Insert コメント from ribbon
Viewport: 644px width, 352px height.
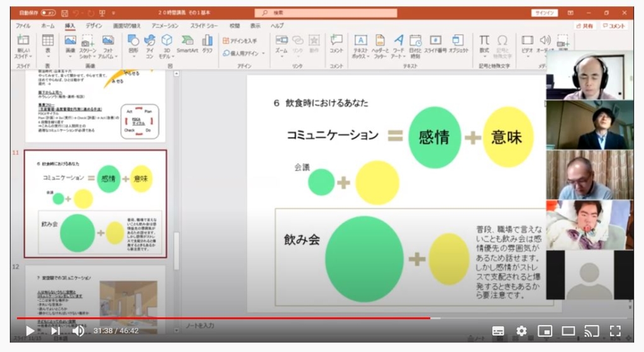pos(336,43)
